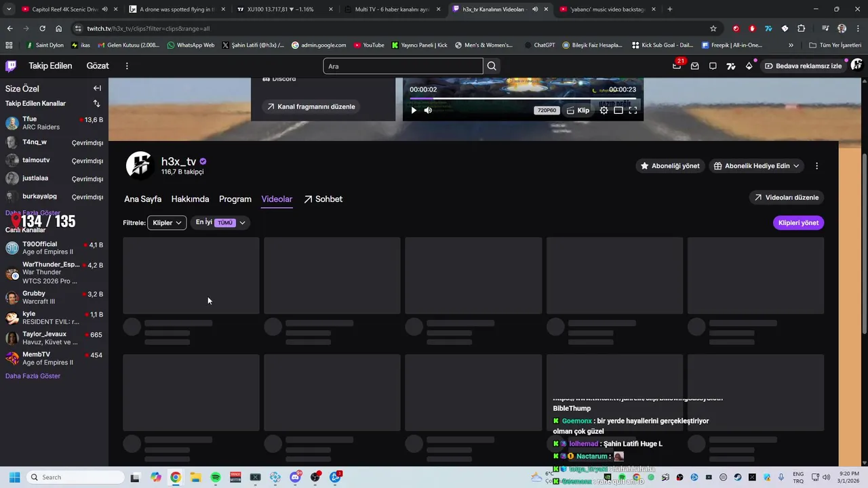
Task: Sort the followed channels list
Action: [x=96, y=104]
